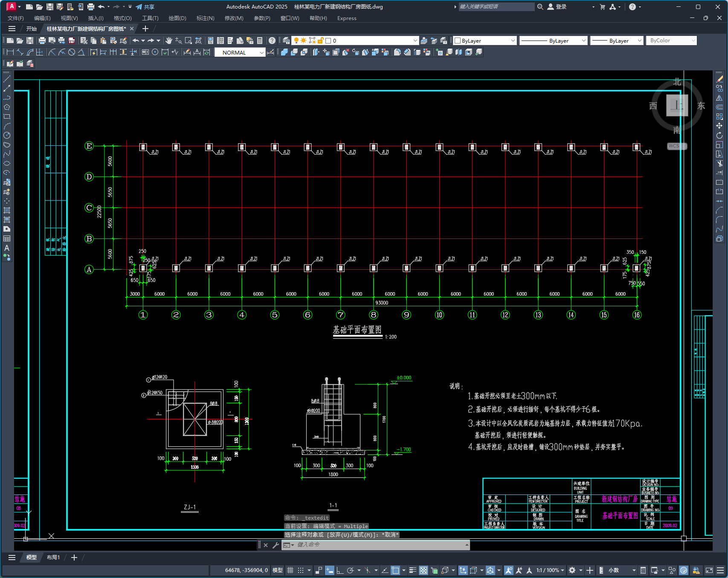Activate the Pan hand tool

tap(169, 41)
